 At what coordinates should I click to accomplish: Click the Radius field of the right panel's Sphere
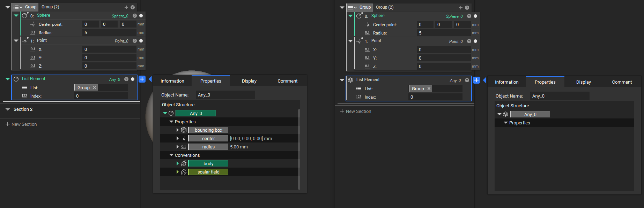(444, 33)
